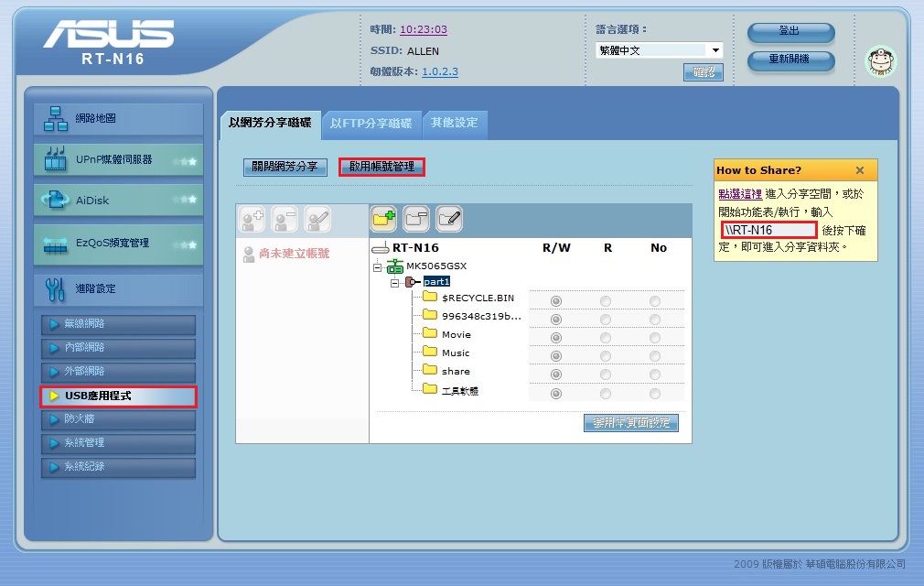Click the rename folder pencil icon
The width and height of the screenshot is (924, 586).
point(449,220)
